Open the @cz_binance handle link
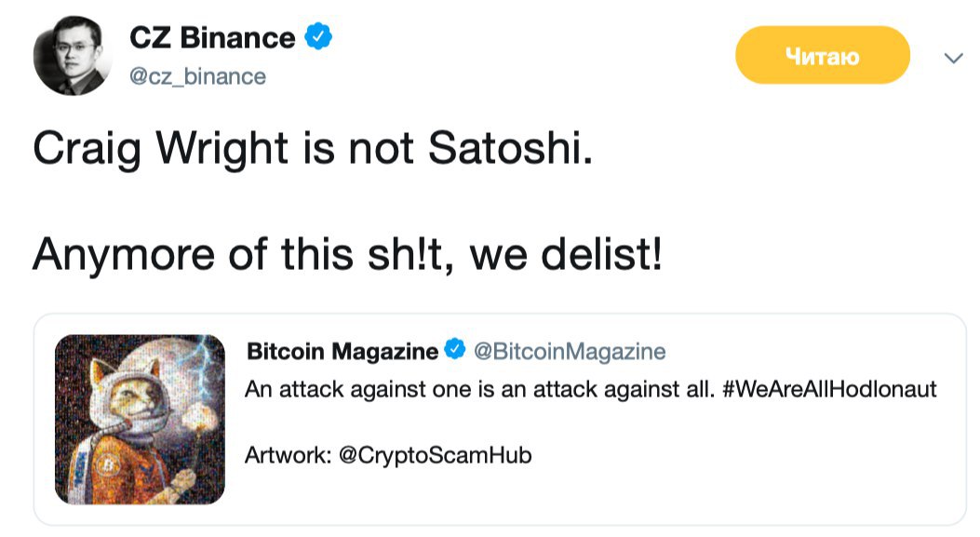 [x=197, y=76]
